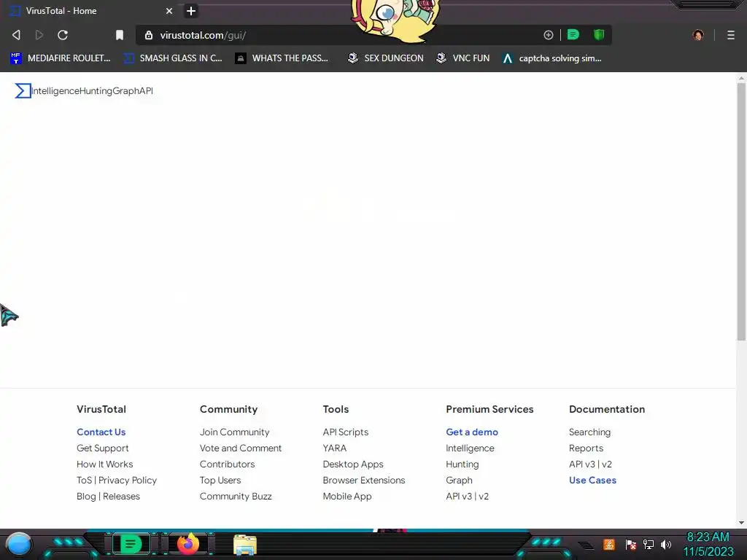
Task: Open Community Buzz link
Action: point(236,496)
